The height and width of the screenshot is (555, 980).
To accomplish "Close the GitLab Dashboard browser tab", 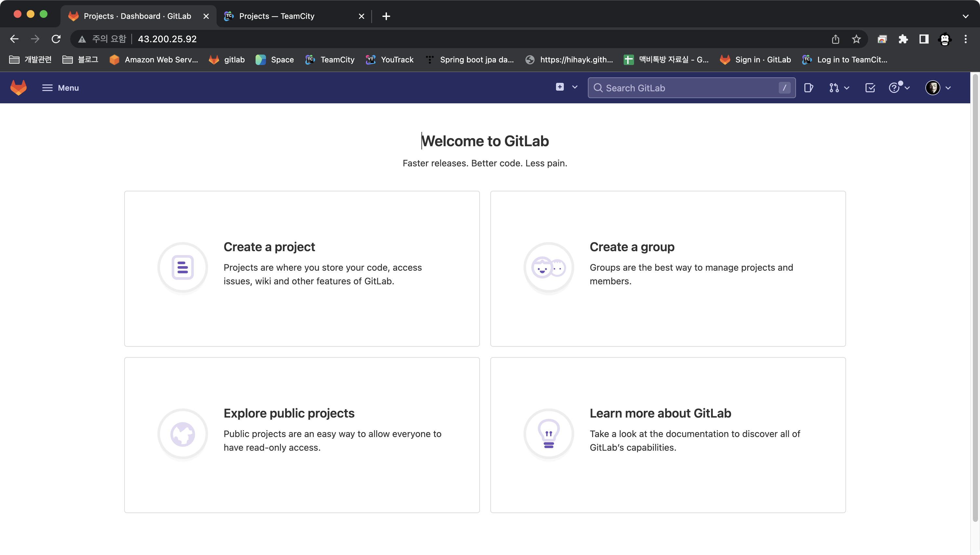I will [x=206, y=16].
